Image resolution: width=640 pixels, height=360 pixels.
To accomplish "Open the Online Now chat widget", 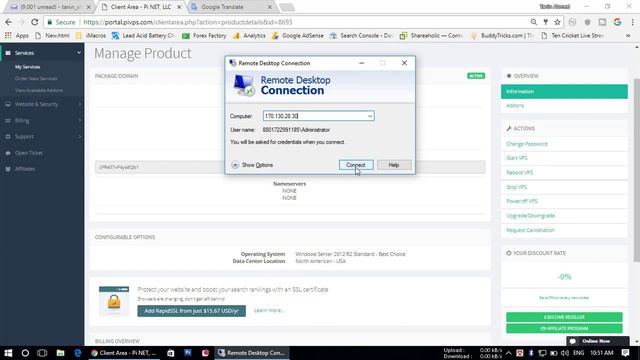I will pyautogui.click(x=597, y=341).
